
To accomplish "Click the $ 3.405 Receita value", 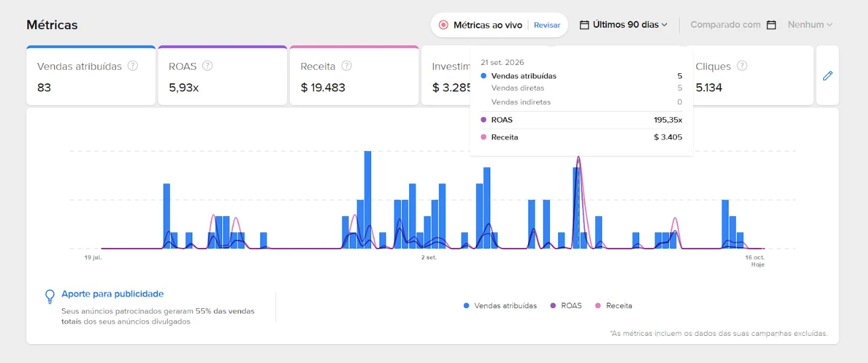I will pos(668,137).
